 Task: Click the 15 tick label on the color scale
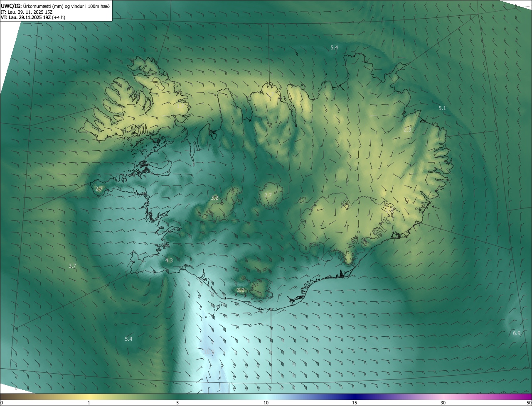[x=355, y=403]
